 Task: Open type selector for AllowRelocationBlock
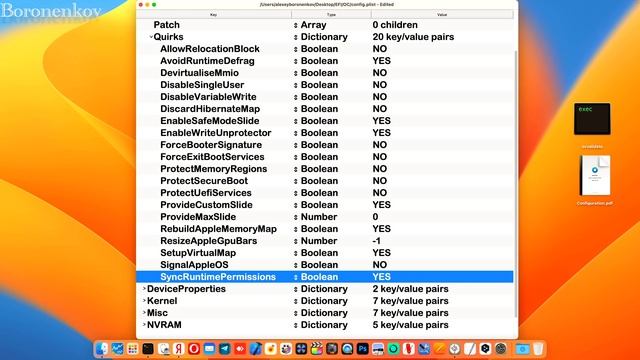296,49
